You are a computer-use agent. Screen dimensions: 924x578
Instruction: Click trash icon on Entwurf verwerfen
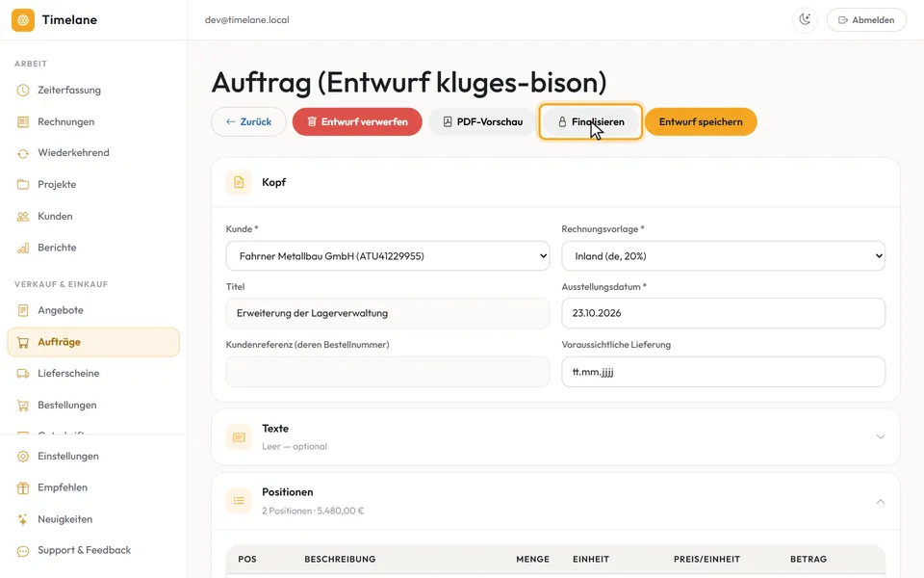pos(312,121)
